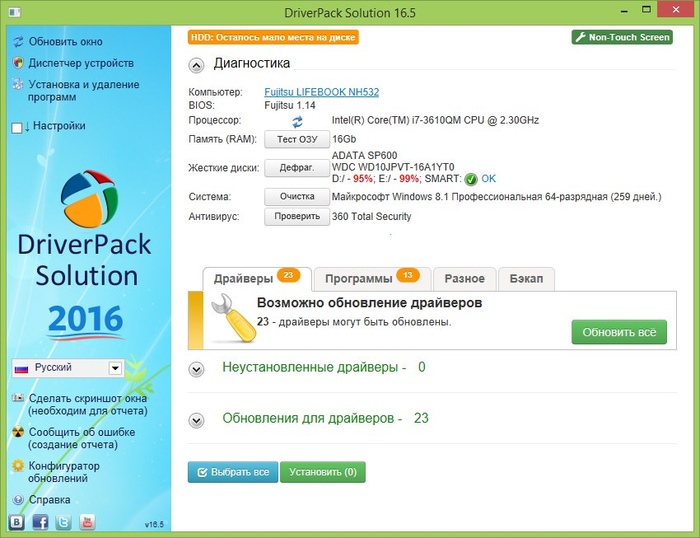Open Диспетчер устройств from sidebar

68,63
